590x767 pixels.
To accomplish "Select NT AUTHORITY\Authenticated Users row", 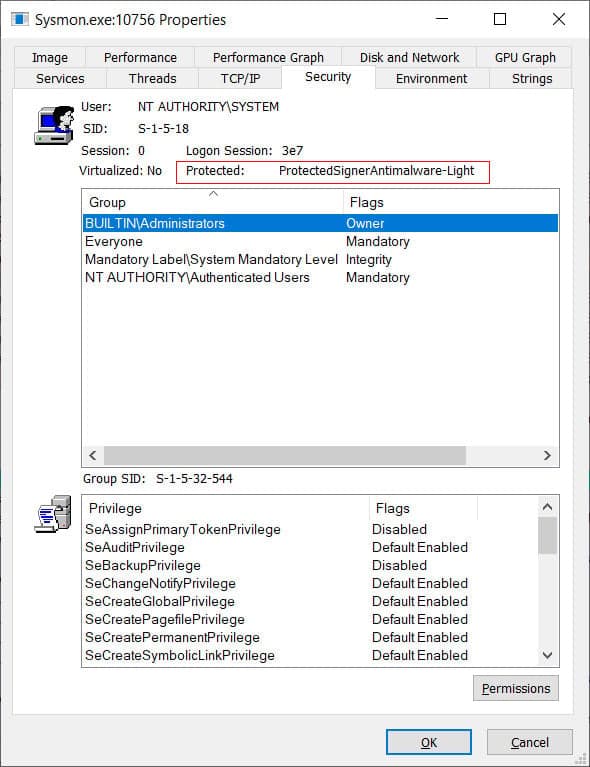I will [x=320, y=277].
